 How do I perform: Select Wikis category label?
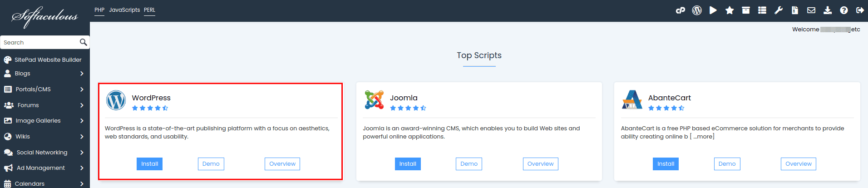click(23, 136)
